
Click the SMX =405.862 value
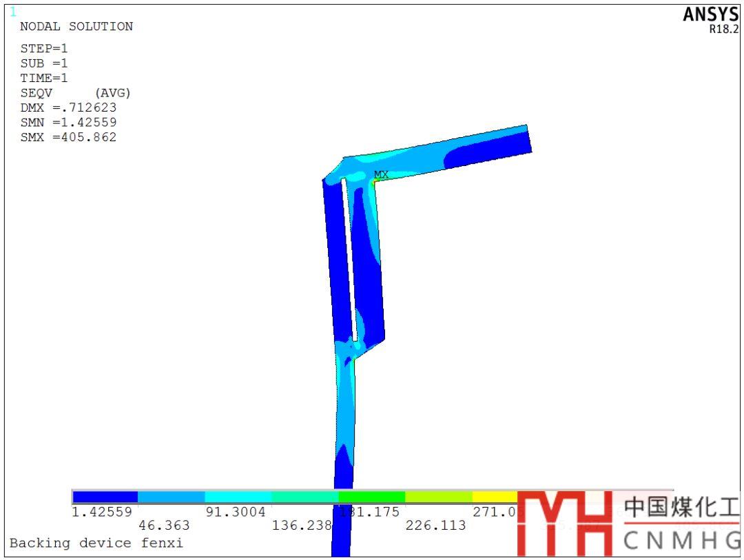tap(68, 137)
